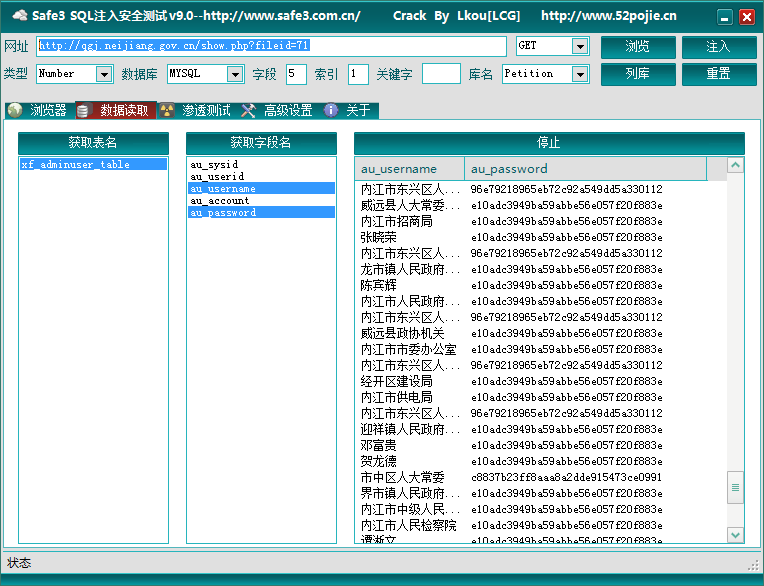Image resolution: width=764 pixels, height=586 pixels.
Task: Select the row 界市镇人民政府...
Action: point(540,493)
